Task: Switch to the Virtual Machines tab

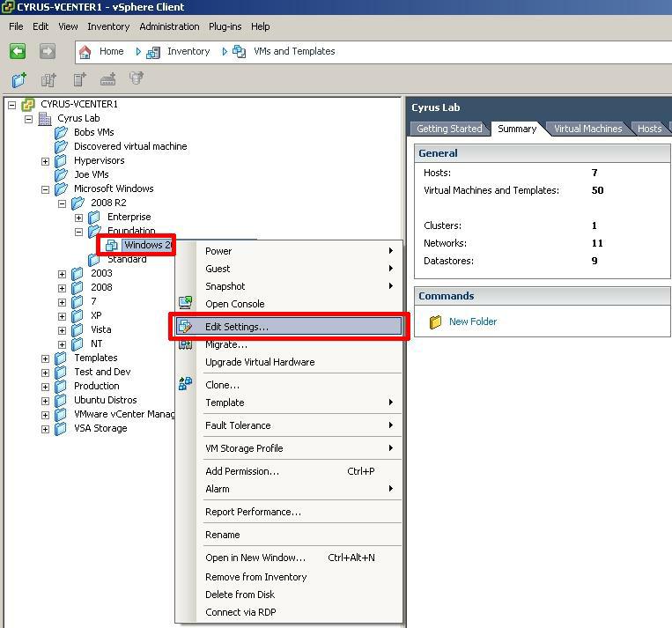Action: click(x=587, y=129)
